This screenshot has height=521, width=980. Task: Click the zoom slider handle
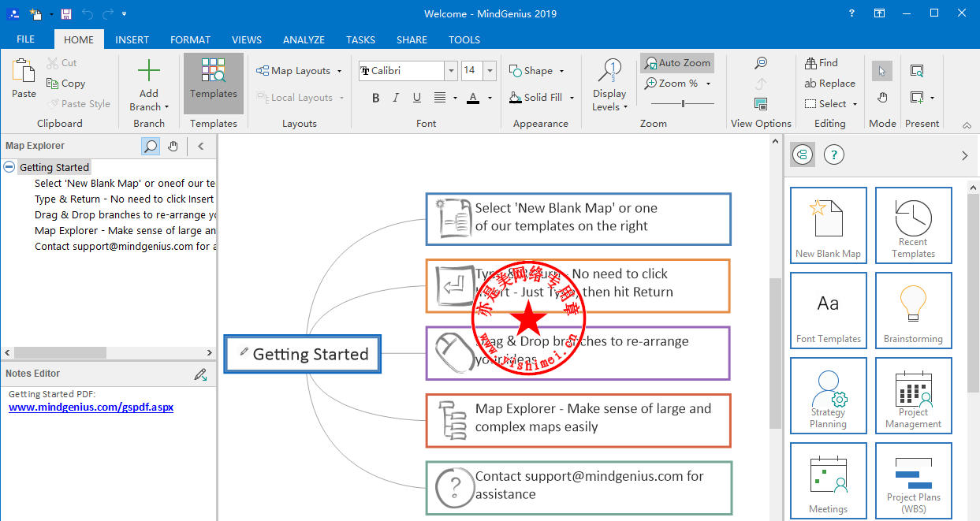[683, 103]
